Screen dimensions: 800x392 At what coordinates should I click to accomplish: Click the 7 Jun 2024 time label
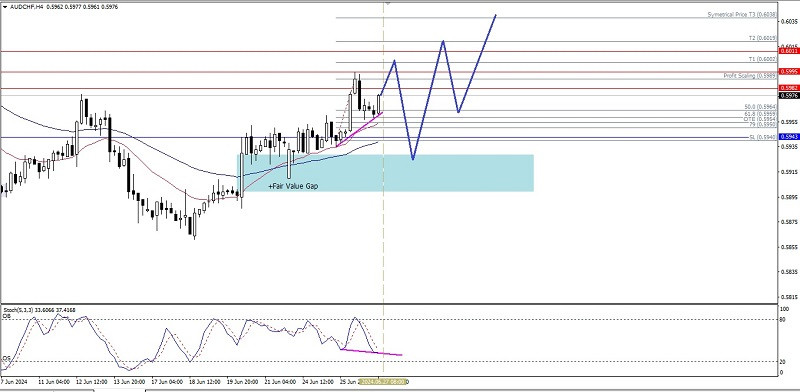(15, 381)
